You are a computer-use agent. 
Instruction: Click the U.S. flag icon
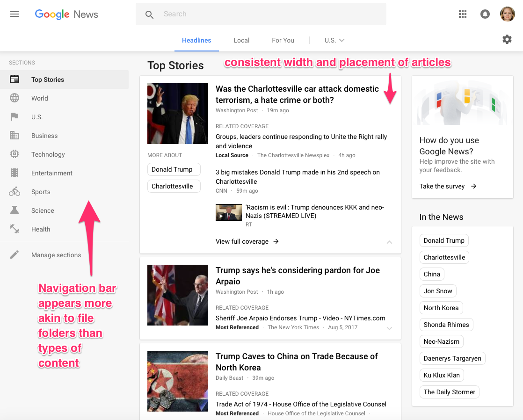tap(15, 117)
